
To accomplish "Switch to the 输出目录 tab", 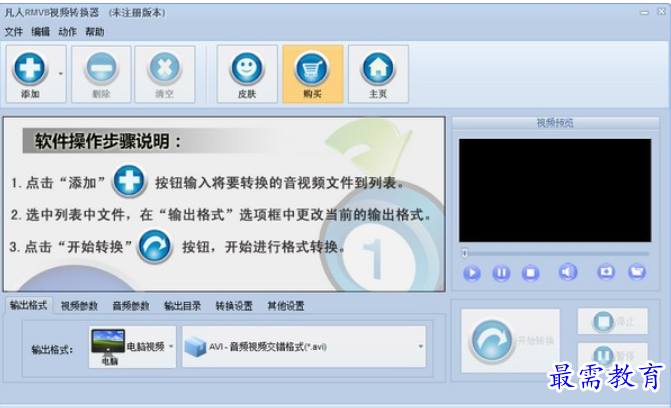I will click(x=183, y=306).
